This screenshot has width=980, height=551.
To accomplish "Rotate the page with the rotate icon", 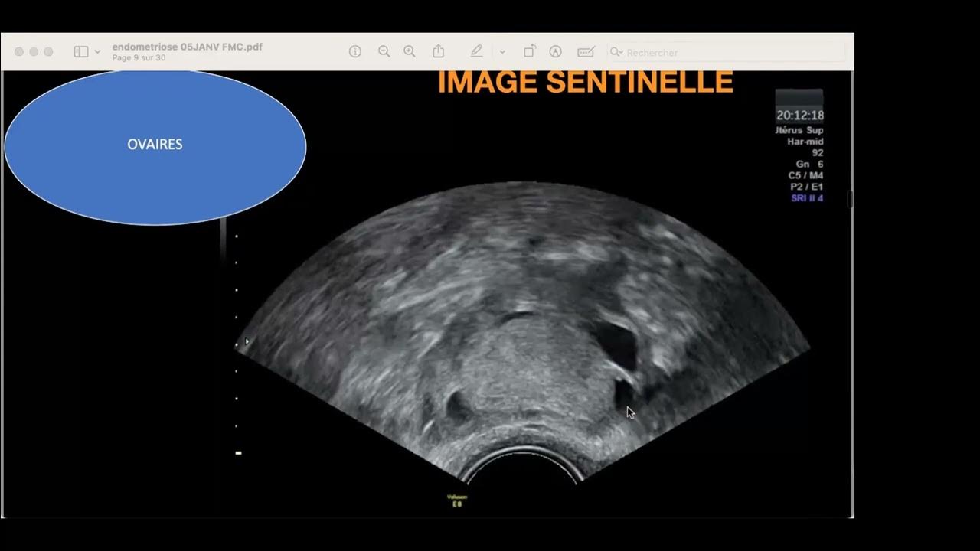I will pos(529,52).
